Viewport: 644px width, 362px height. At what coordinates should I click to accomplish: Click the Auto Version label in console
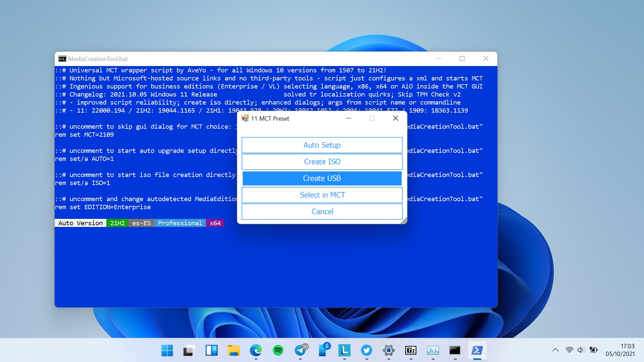(80, 223)
